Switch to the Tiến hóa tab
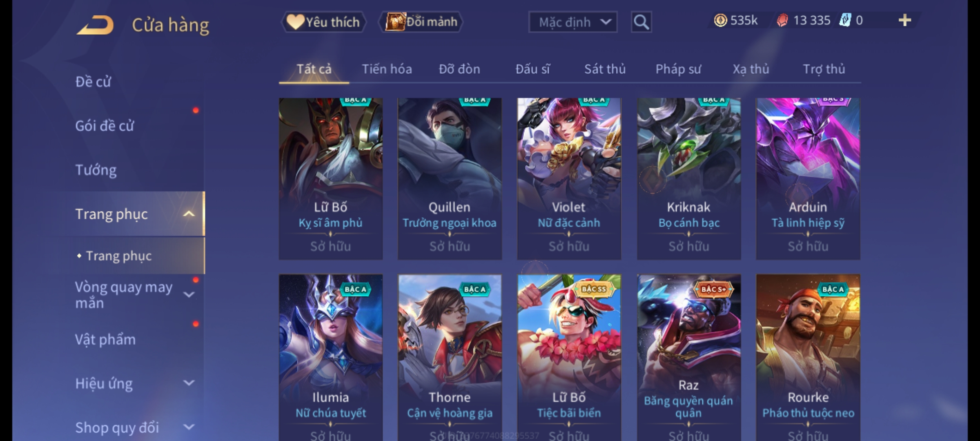The height and width of the screenshot is (441, 980). 387,69
